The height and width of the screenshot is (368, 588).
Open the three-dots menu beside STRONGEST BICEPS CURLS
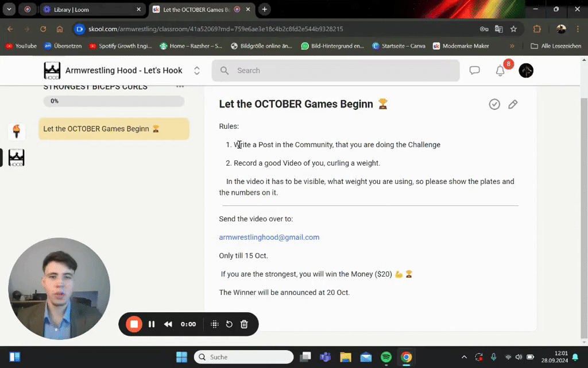tap(180, 87)
